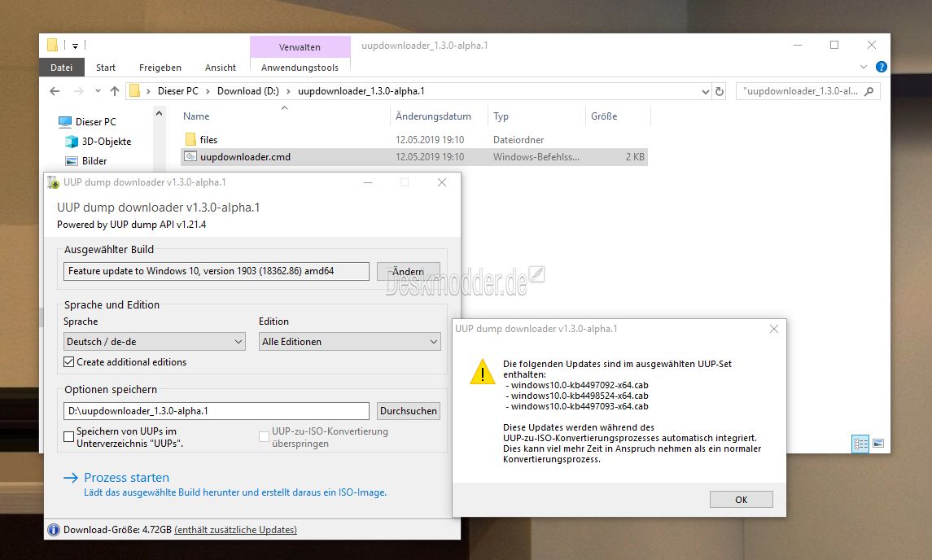Screen dimensions: 932x560
Task: Close the UUP dump downloader main window
Action: (442, 182)
